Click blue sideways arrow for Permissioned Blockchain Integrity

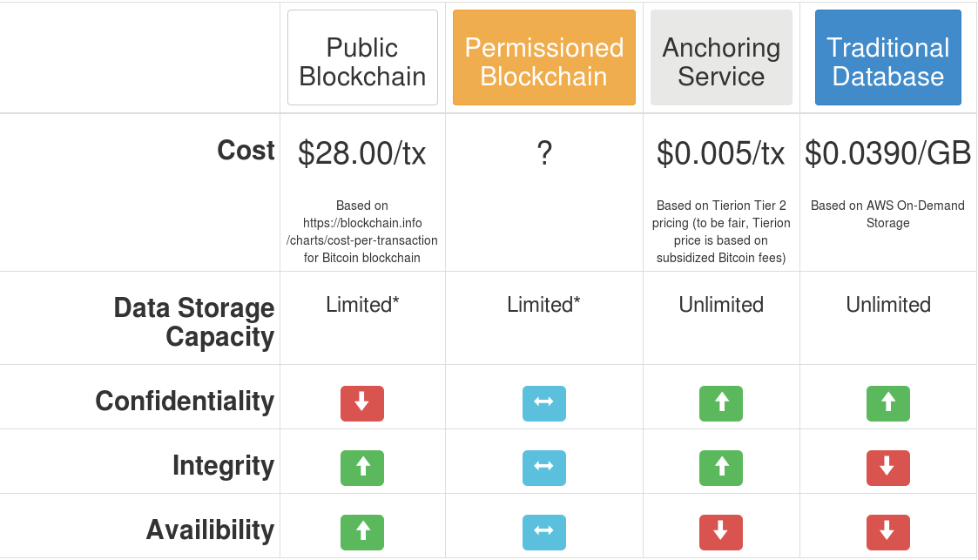pyautogui.click(x=544, y=468)
